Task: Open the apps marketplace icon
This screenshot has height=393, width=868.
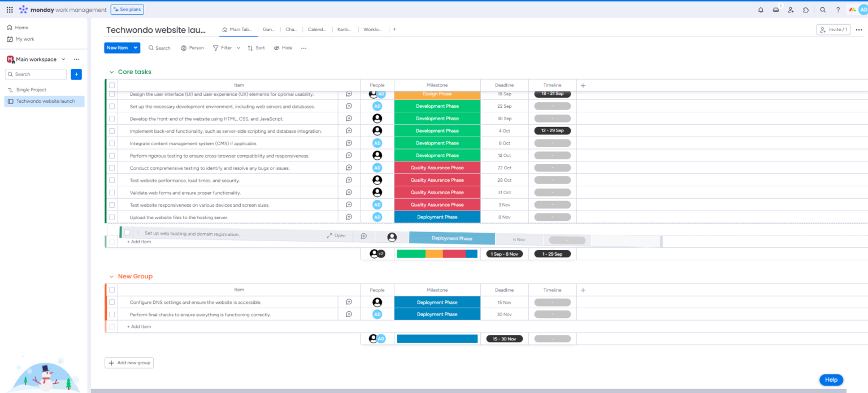Action: click(806, 9)
